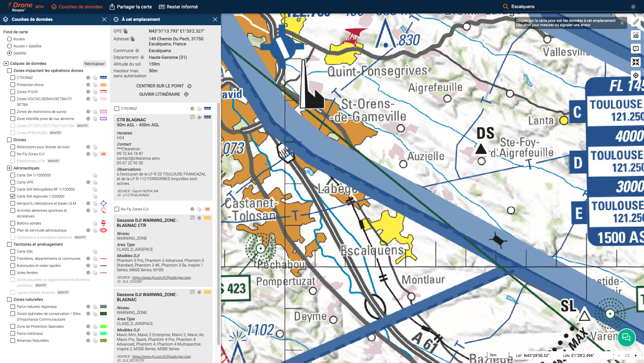Adjust opacity of the Protection drone layer
Image resolution: width=644 pixels, height=363 pixels.
pos(95,85)
